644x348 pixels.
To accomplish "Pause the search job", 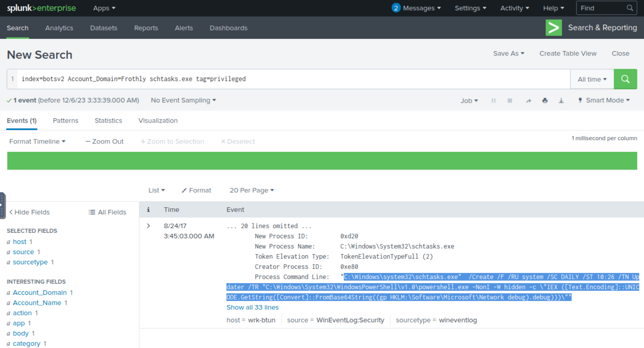I will (x=494, y=100).
